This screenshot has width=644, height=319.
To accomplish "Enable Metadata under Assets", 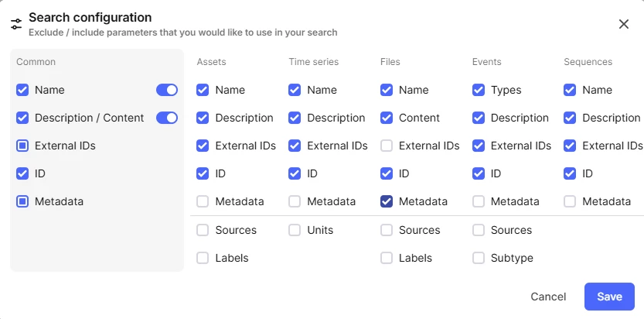I will pos(203,201).
